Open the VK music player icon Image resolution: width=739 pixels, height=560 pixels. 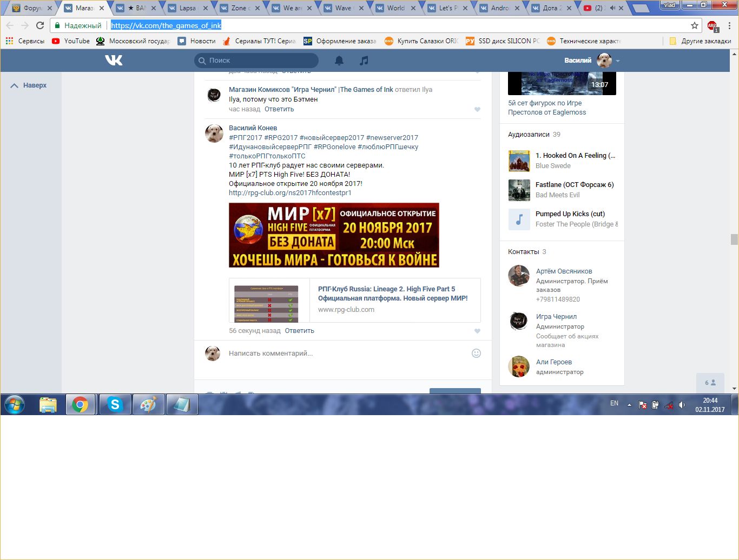coord(364,61)
